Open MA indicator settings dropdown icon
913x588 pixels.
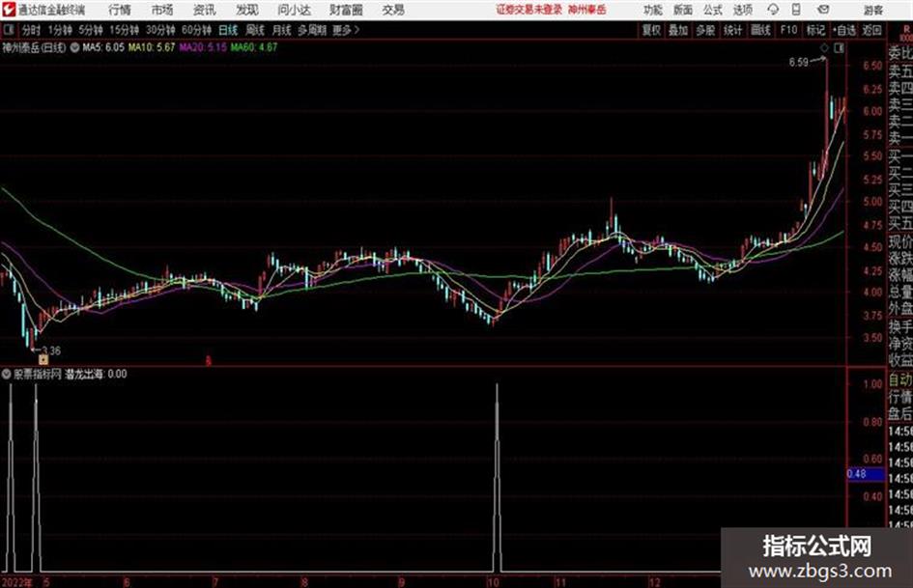(74, 47)
